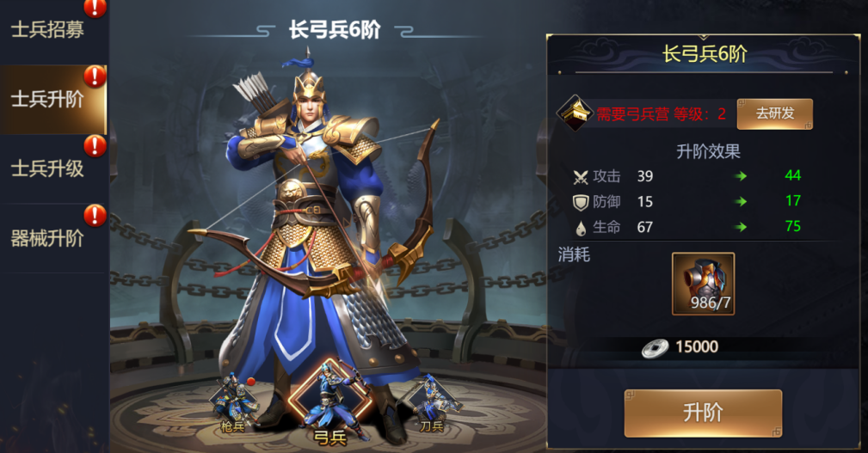Click the crossed swords 攻击 icon

point(580,177)
